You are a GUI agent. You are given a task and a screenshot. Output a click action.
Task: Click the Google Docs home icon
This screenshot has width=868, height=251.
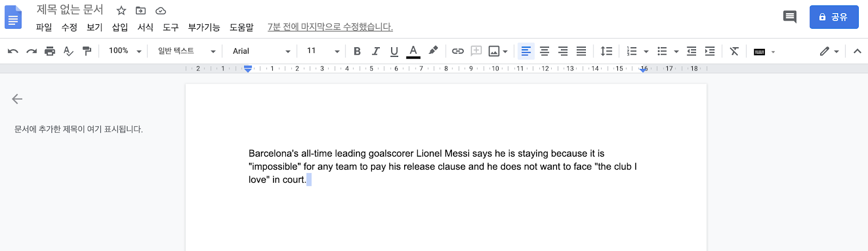pyautogui.click(x=13, y=17)
